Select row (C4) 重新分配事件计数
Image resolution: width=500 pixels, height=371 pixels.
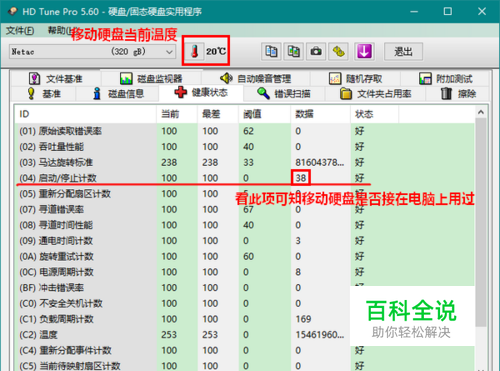point(245,350)
